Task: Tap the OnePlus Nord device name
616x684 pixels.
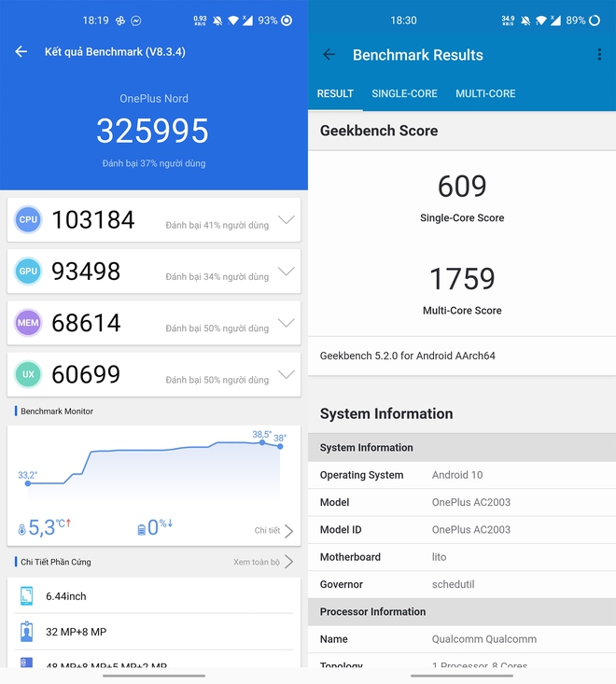Action: [x=154, y=99]
